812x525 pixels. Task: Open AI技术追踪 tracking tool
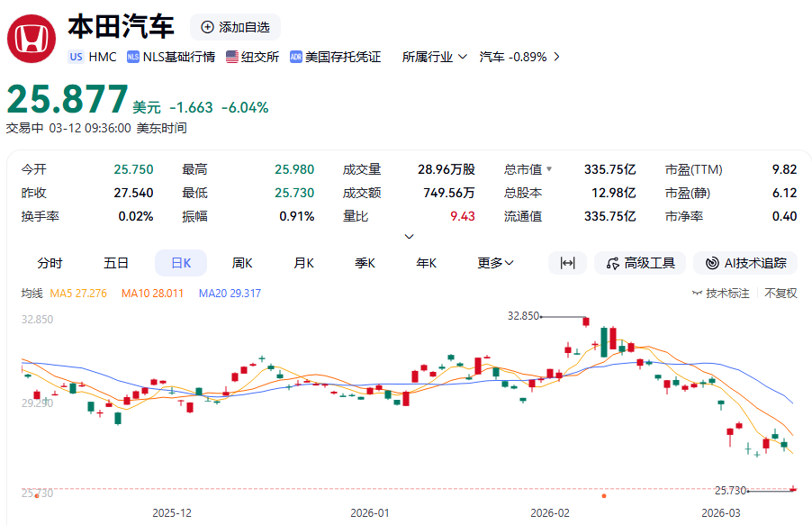745,263
